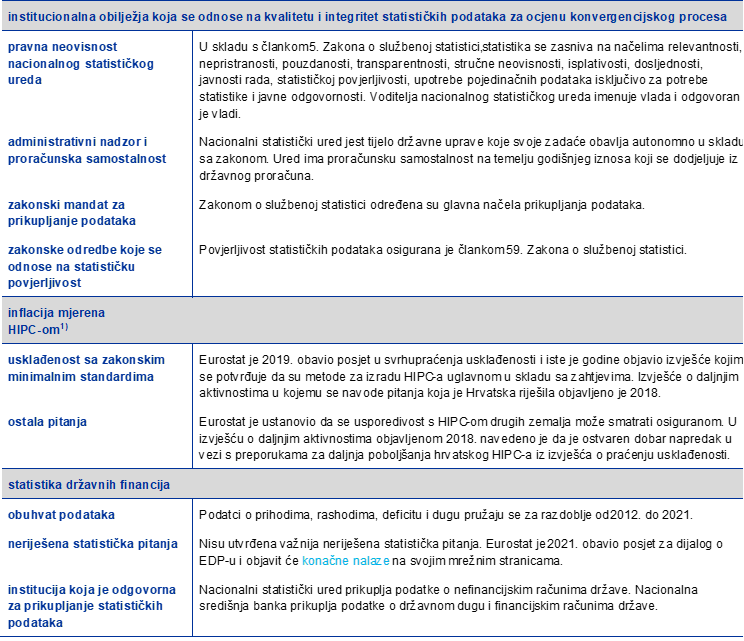The width and height of the screenshot is (744, 641).
Task: Click the 'statistika državnih financija' section header
Action: (x=89, y=485)
